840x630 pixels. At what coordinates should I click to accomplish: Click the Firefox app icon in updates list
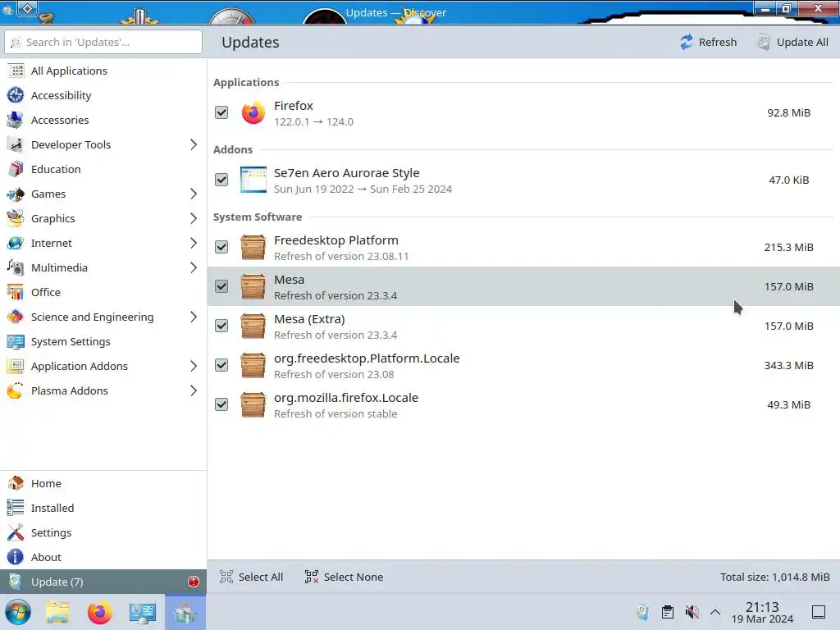(x=253, y=112)
